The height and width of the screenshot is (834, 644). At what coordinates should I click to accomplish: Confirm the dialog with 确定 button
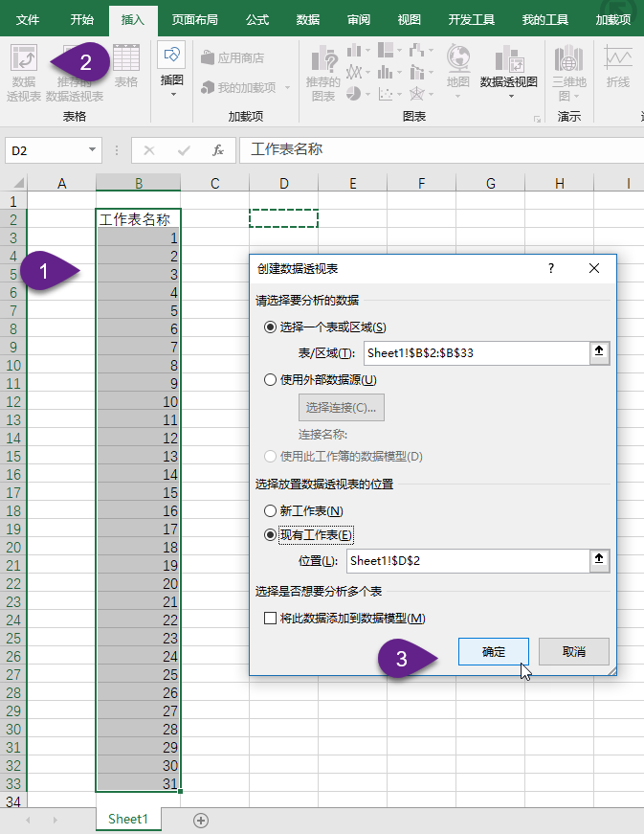pyautogui.click(x=494, y=652)
